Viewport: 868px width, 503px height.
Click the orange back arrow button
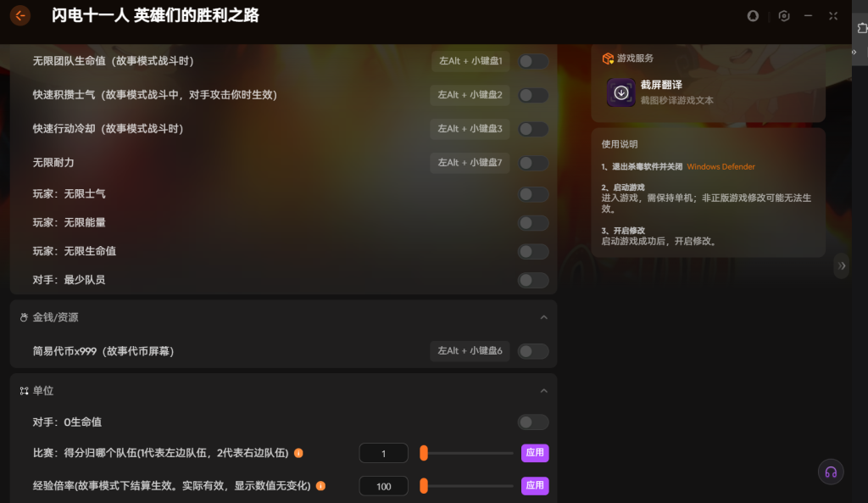tap(19, 15)
